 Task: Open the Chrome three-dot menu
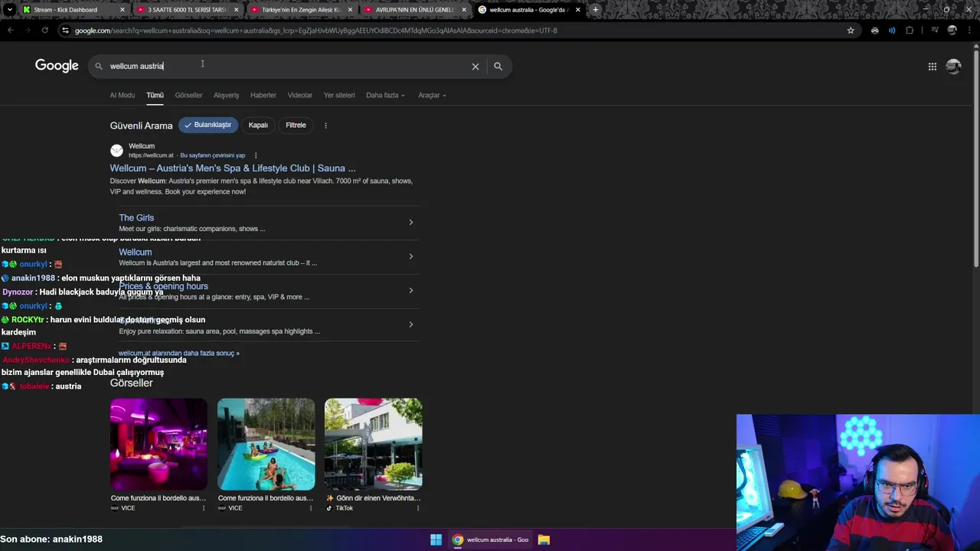click(969, 31)
